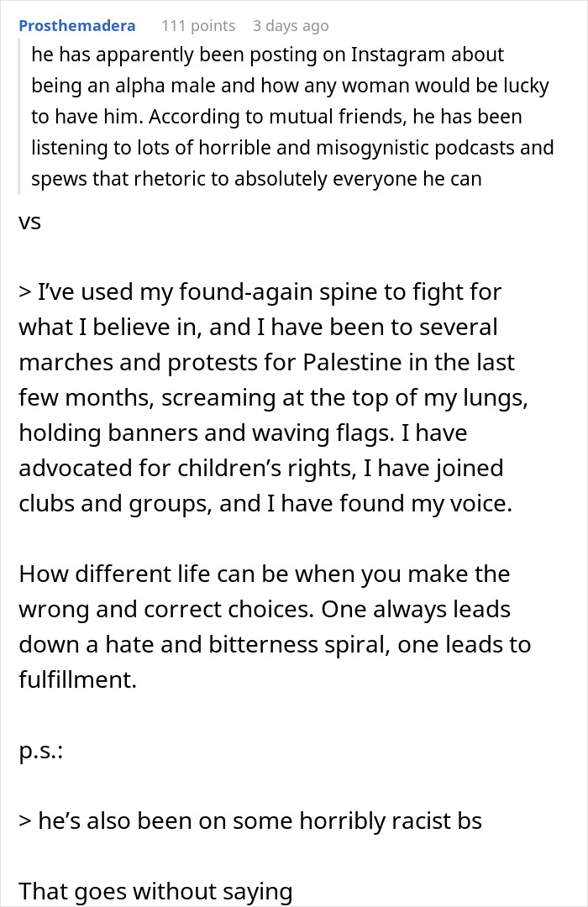The width and height of the screenshot is (588, 907).
Task: Click the 'vs' text line
Action: 29,222
